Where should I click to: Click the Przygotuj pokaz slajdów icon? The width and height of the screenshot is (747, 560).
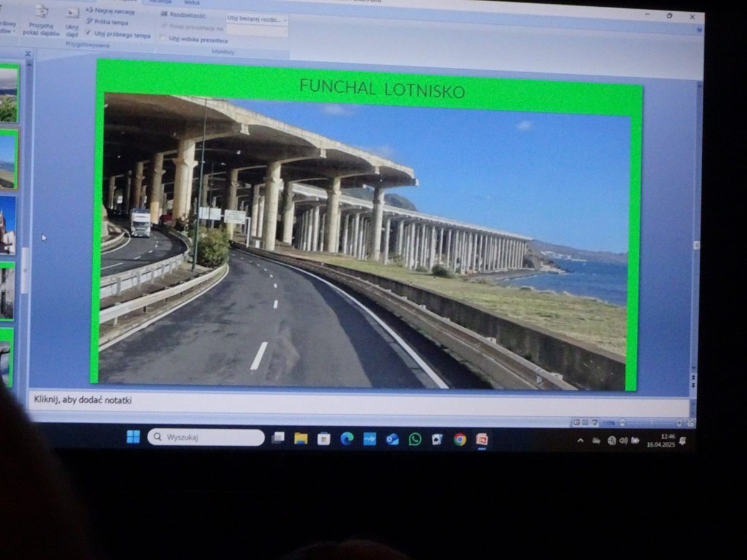point(41,19)
